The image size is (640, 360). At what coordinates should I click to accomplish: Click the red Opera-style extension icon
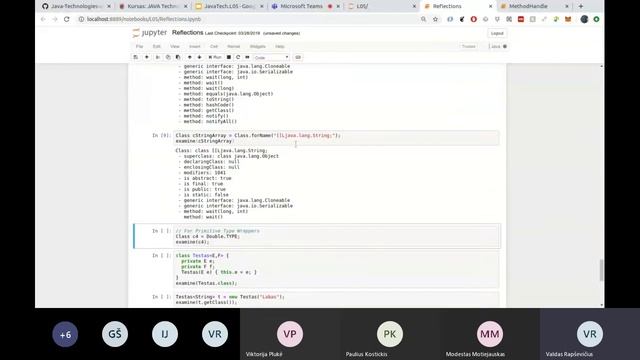(x=473, y=19)
